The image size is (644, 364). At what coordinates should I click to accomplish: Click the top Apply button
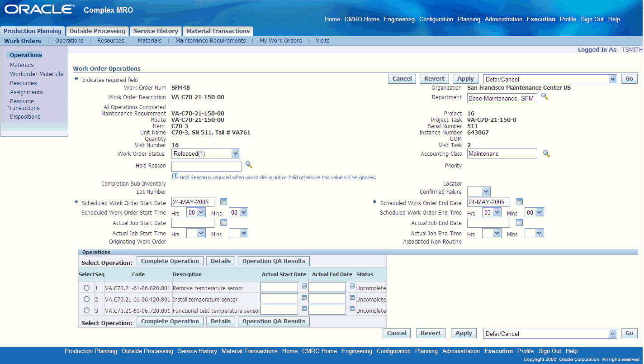click(x=465, y=79)
